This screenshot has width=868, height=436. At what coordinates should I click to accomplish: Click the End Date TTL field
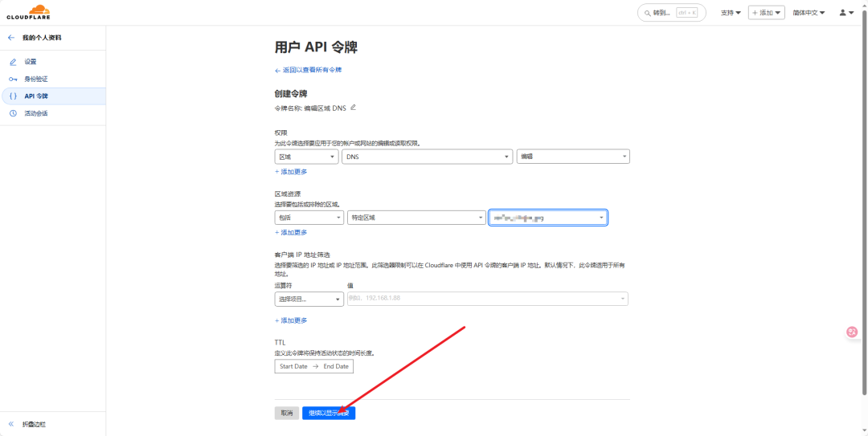coord(336,366)
